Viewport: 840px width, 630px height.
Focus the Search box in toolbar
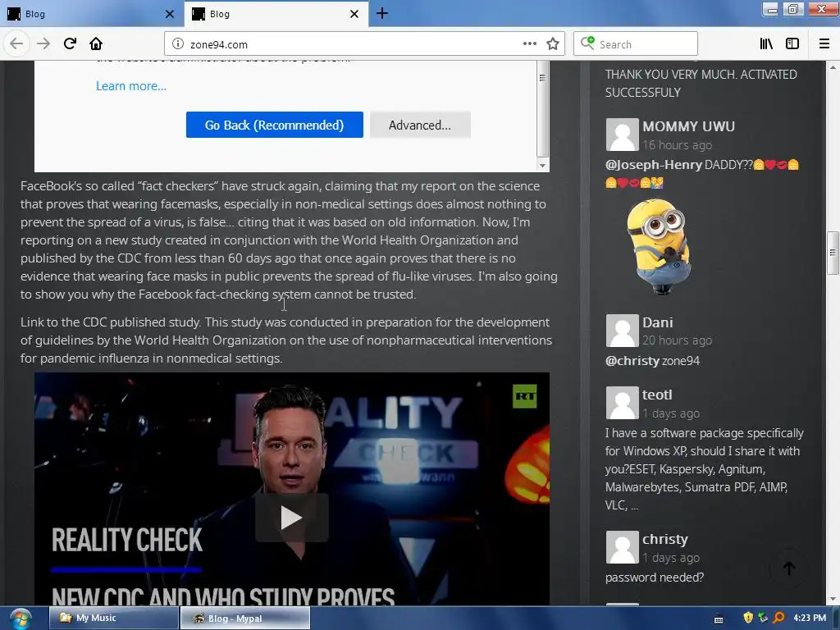(x=636, y=44)
